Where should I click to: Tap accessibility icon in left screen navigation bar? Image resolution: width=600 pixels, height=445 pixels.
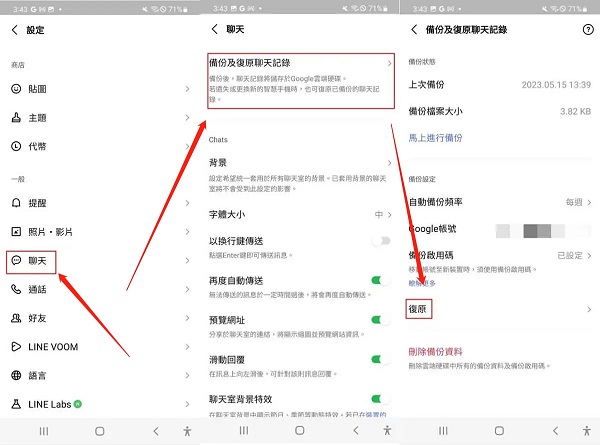[187, 431]
